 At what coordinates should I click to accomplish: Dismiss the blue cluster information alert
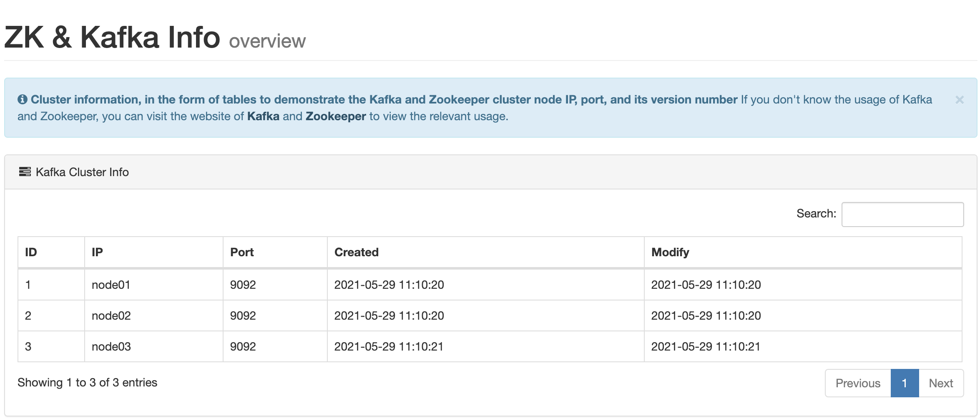coord(959,100)
